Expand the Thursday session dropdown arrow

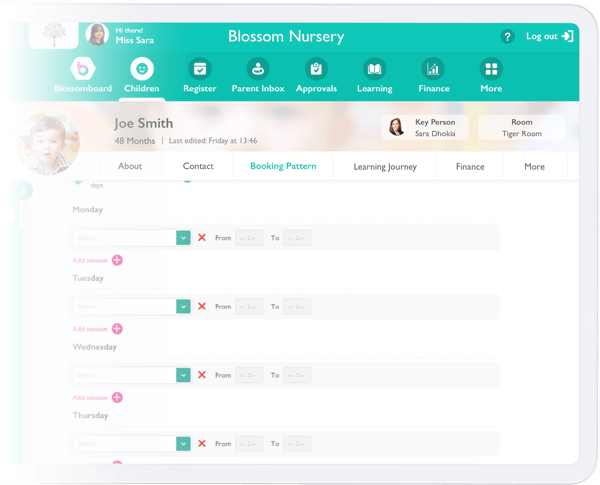tap(183, 444)
